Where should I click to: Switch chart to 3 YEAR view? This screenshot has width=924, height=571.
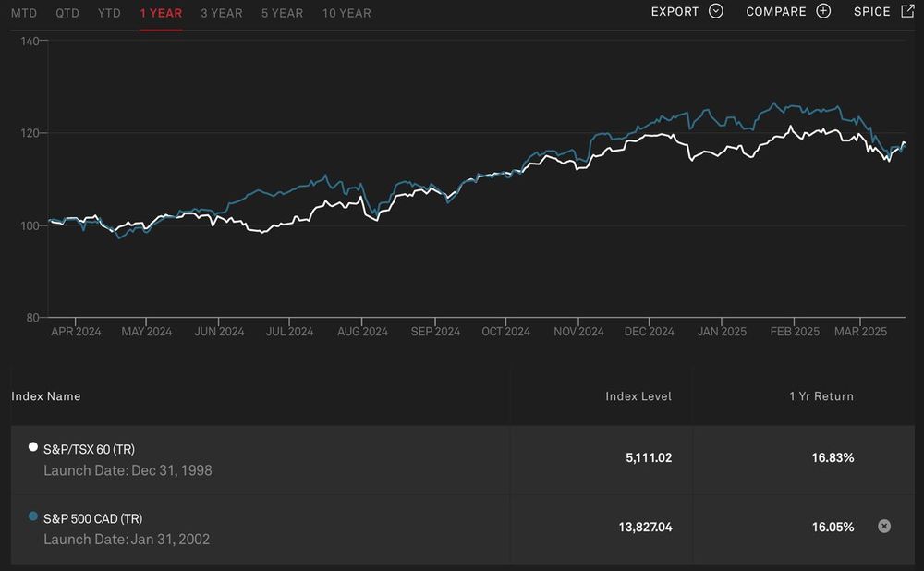pos(222,13)
